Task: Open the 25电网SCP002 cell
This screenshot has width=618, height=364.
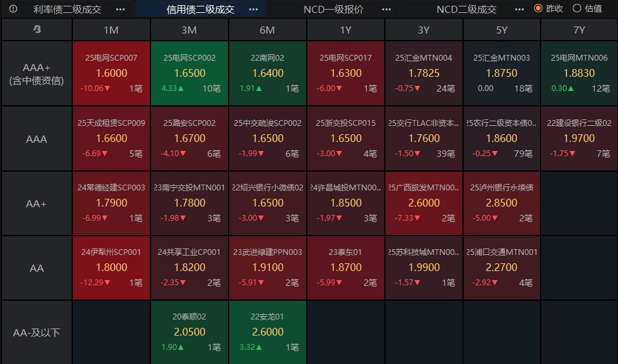Action: pos(189,74)
